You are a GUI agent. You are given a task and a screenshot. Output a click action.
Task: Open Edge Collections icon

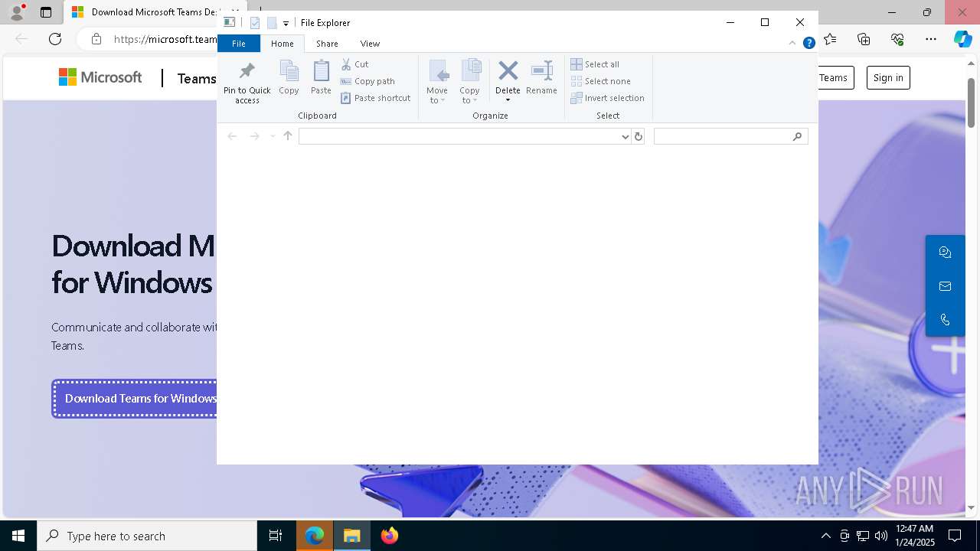click(864, 39)
